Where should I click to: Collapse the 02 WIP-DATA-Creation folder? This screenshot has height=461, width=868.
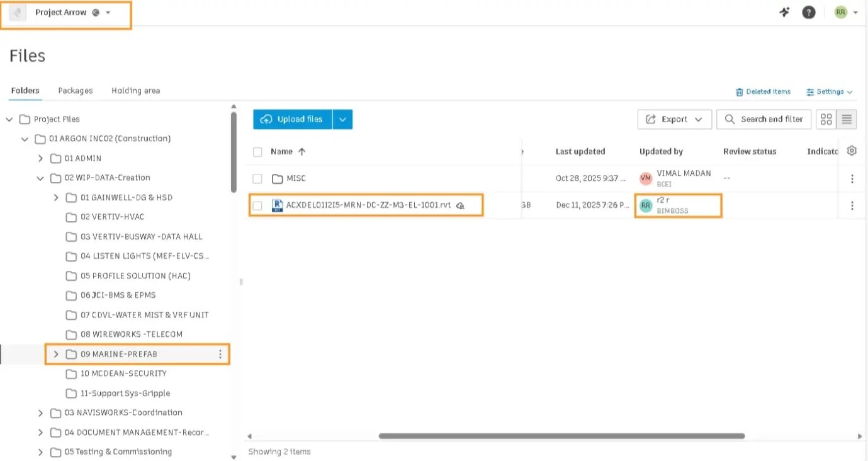pyautogui.click(x=40, y=178)
